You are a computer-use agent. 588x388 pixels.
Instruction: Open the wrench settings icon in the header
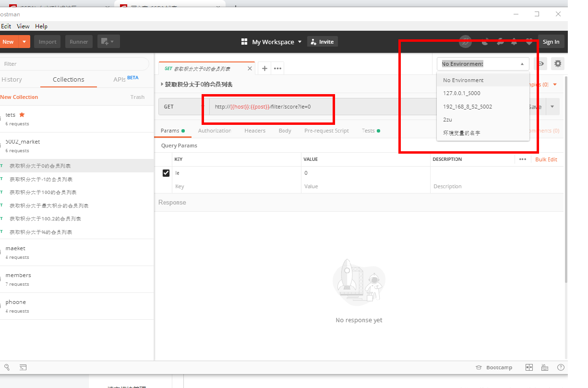tap(500, 42)
